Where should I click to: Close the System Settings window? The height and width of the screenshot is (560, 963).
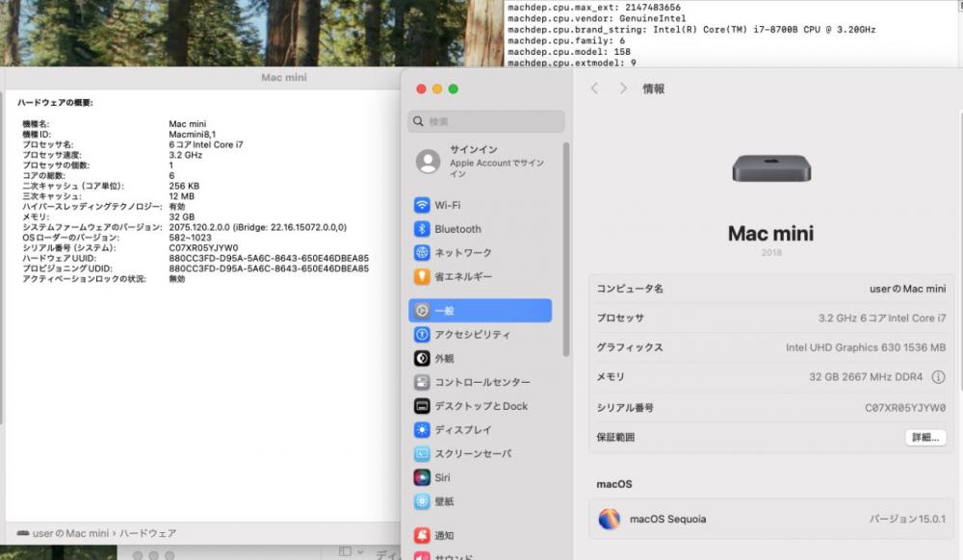pyautogui.click(x=422, y=89)
